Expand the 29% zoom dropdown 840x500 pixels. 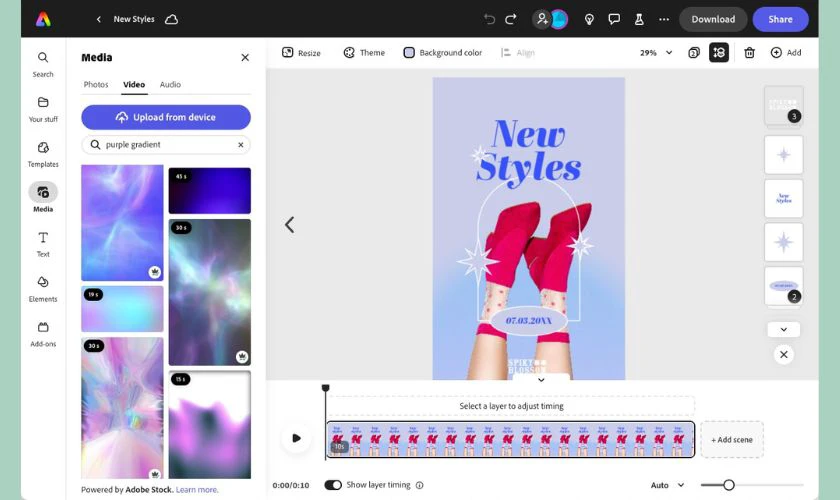pos(656,53)
